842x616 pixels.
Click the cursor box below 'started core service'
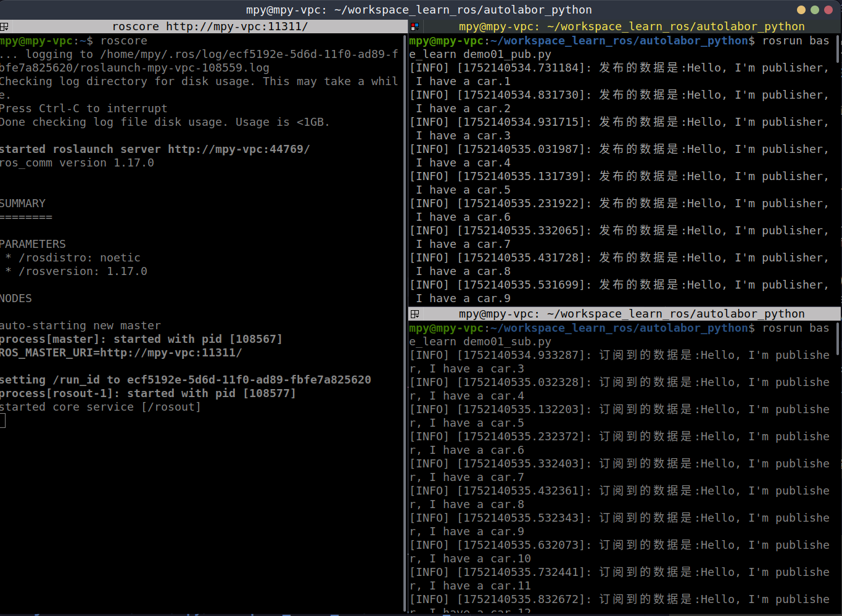point(2,421)
